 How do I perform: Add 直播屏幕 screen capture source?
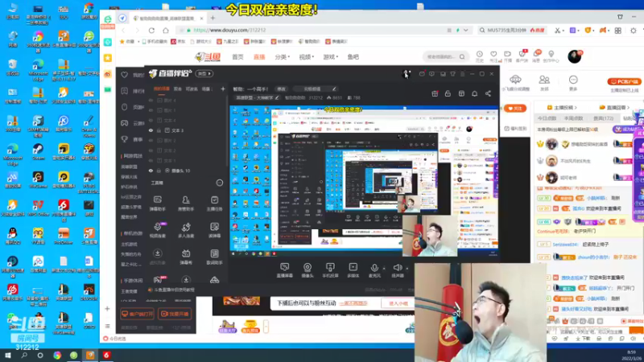pyautogui.click(x=284, y=270)
